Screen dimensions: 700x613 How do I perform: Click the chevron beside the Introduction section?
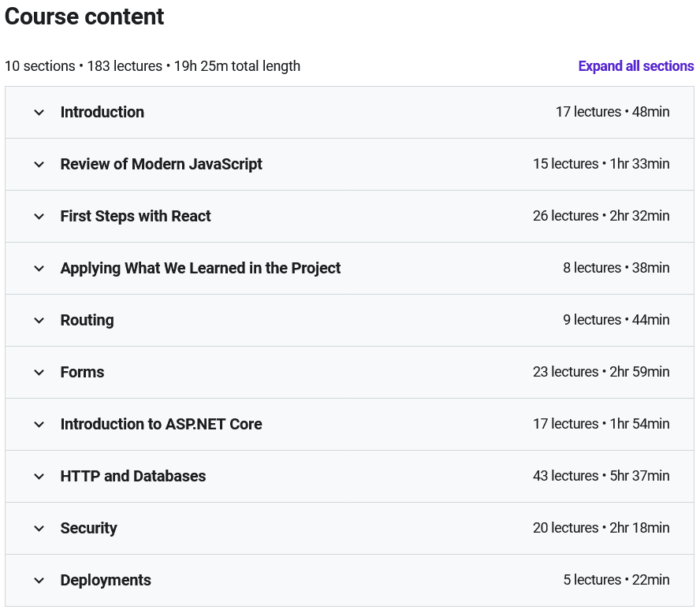[x=39, y=113]
